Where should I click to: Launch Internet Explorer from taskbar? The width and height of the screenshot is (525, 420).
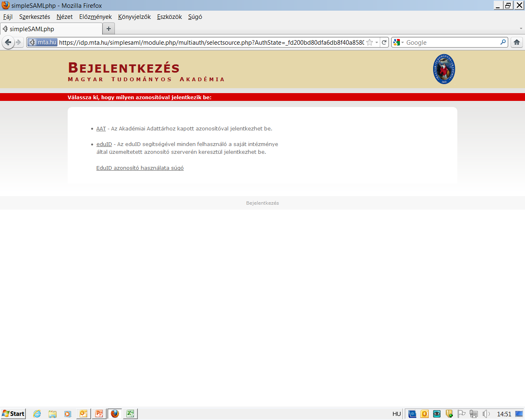[x=37, y=414]
